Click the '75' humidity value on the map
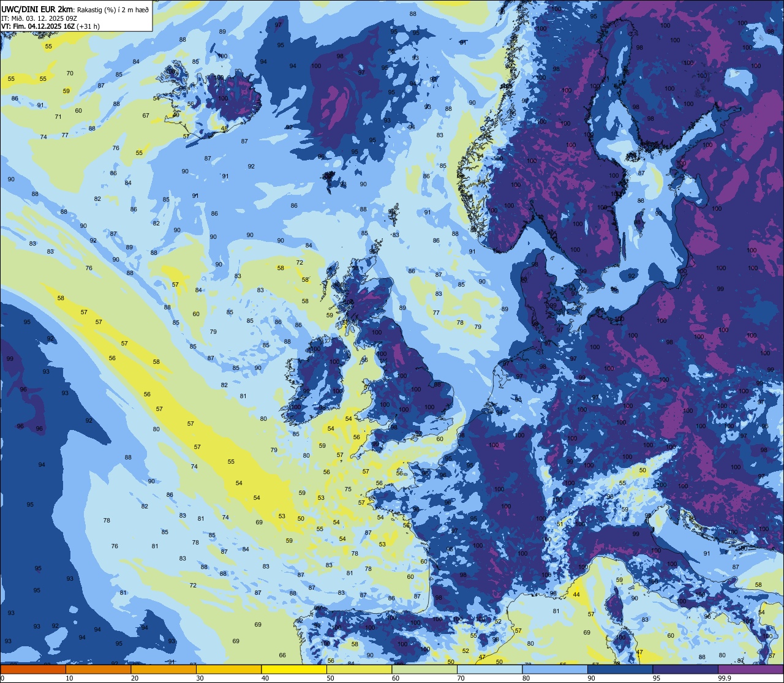784x683 pixels. (x=348, y=489)
